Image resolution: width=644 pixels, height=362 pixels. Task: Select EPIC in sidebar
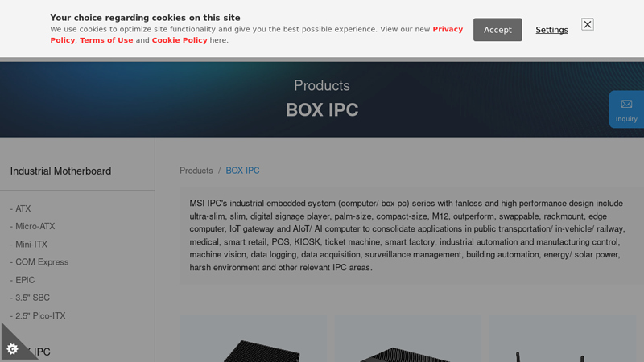(25, 280)
